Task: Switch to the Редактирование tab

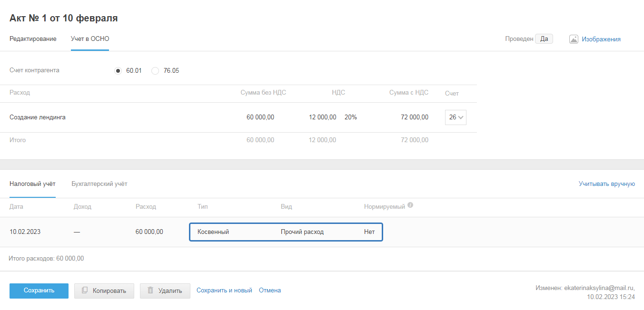Action: (33, 39)
